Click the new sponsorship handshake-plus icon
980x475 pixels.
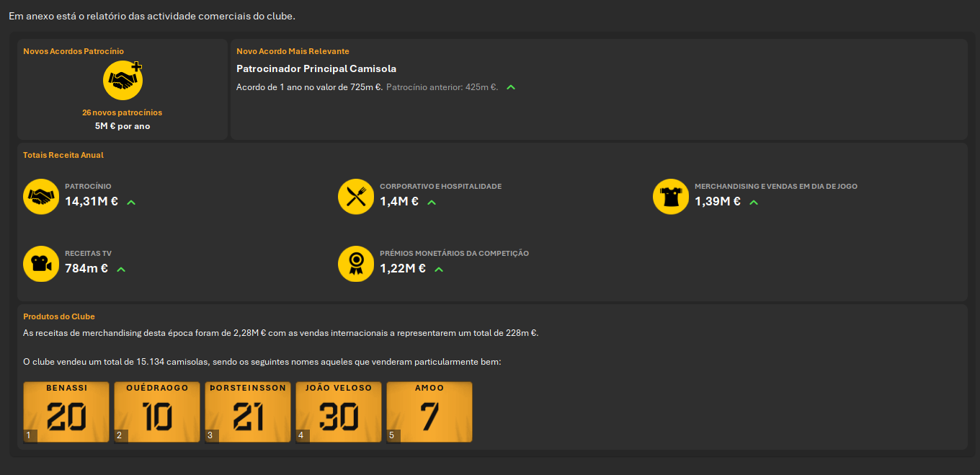coord(122,80)
